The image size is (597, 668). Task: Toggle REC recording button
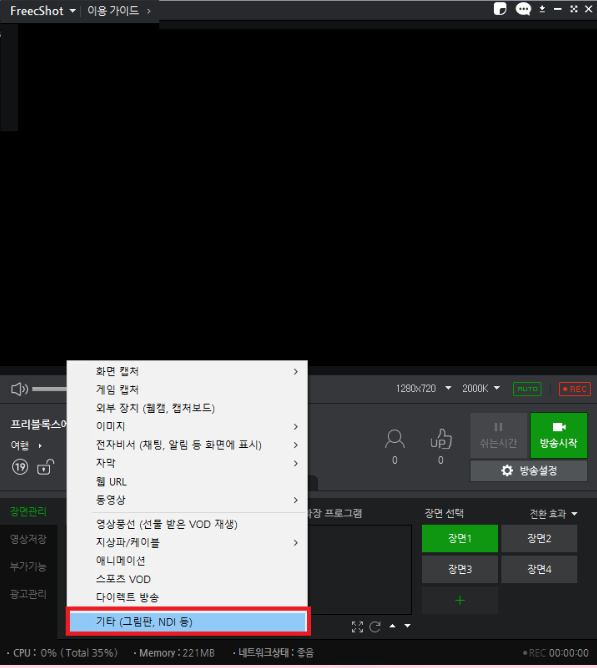pyautogui.click(x=575, y=389)
